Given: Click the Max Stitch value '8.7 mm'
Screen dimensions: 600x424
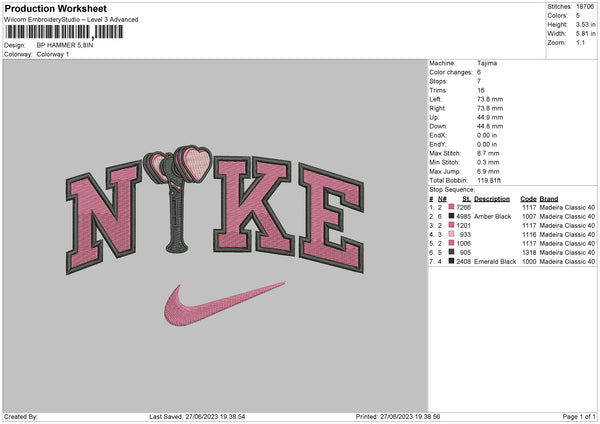Looking at the screenshot, I should pyautogui.click(x=488, y=153).
